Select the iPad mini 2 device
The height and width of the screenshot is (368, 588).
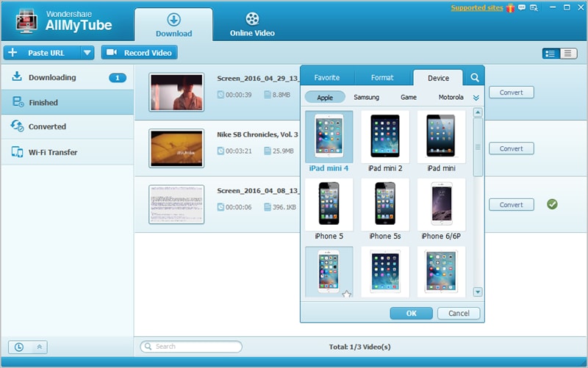385,141
